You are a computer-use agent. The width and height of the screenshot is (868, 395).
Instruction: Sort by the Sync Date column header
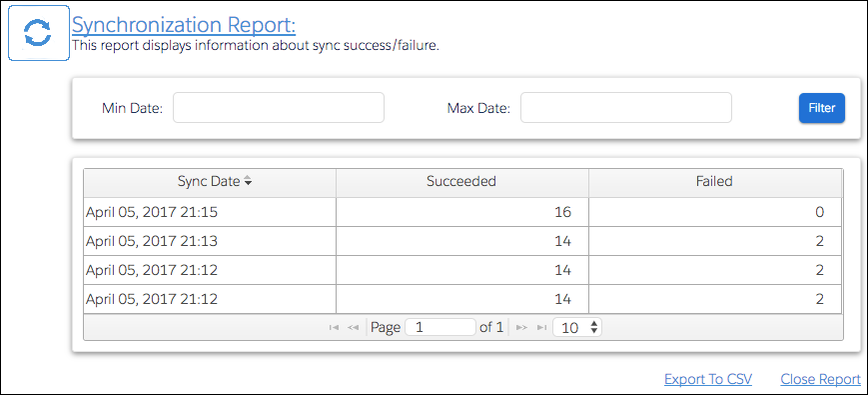[210, 181]
